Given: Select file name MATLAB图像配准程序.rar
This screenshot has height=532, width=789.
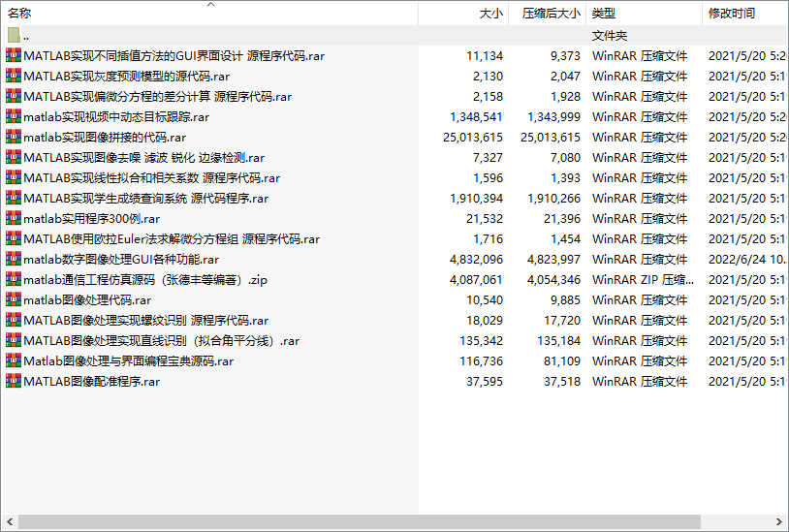Looking at the screenshot, I should pos(91,382).
